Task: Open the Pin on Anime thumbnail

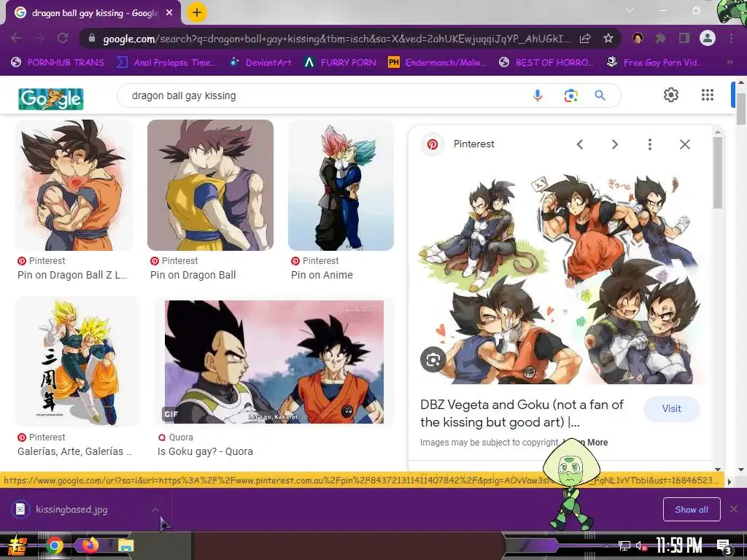Action: 341,184
